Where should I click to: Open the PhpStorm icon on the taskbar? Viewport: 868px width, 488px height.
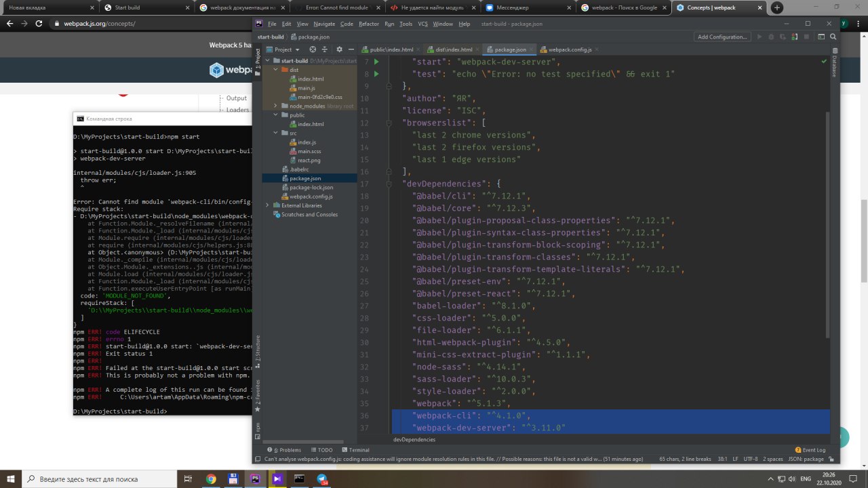pos(256,479)
